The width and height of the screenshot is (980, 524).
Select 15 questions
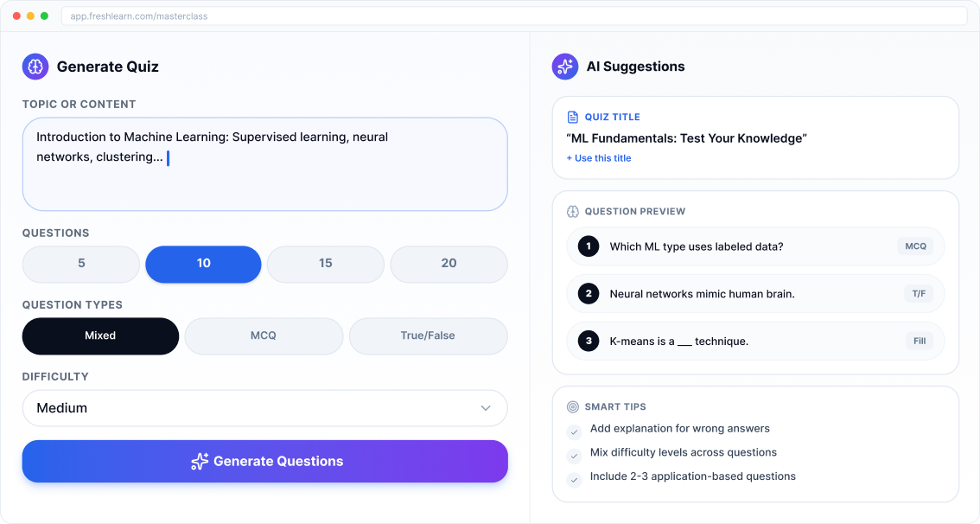tap(326, 264)
